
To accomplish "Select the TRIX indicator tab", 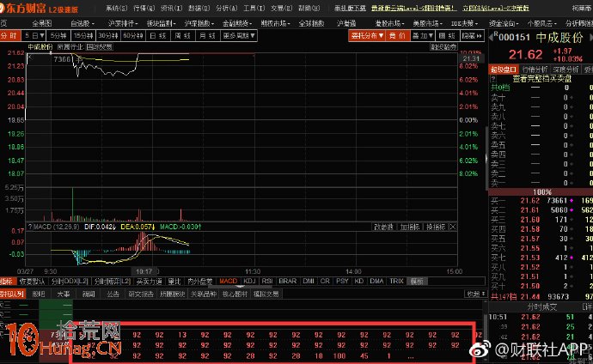I will pos(396,281).
